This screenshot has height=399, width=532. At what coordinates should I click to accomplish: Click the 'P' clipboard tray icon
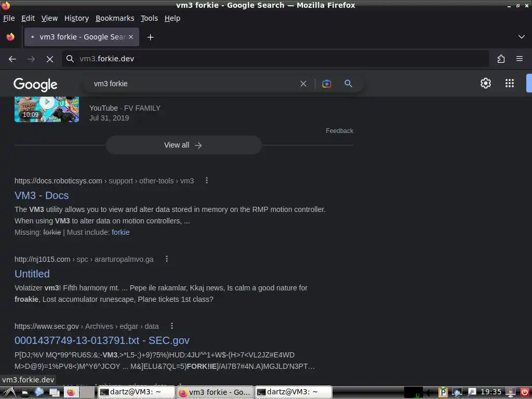click(x=443, y=393)
